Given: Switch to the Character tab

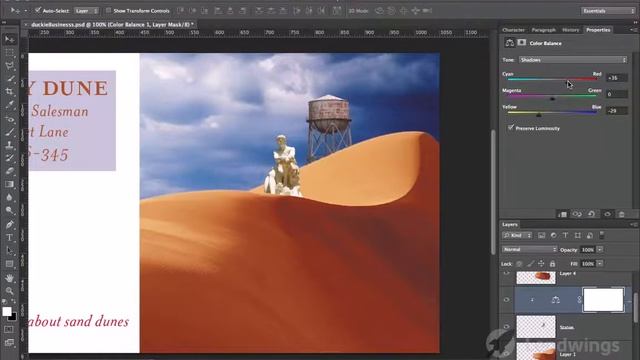Looking at the screenshot, I should 513,30.
